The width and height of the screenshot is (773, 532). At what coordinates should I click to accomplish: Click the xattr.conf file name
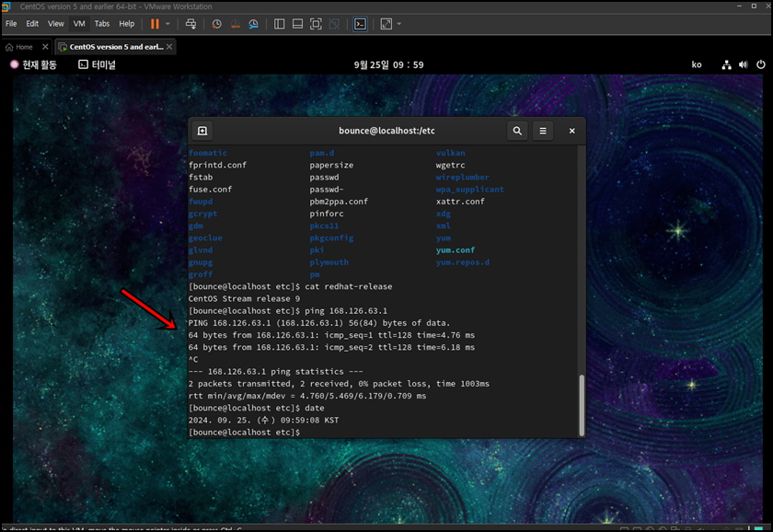point(460,202)
